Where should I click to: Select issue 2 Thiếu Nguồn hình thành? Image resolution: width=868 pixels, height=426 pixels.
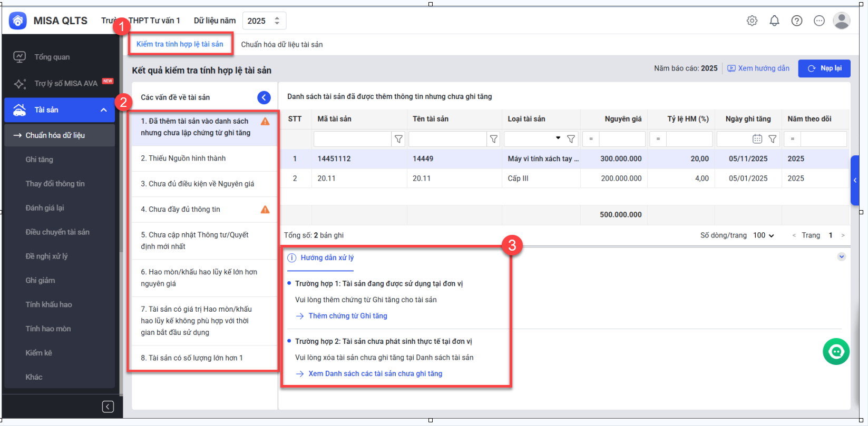[x=183, y=158]
